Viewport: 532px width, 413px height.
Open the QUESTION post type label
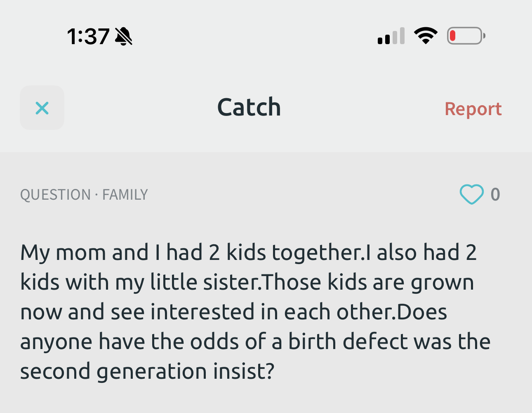pyautogui.click(x=55, y=195)
